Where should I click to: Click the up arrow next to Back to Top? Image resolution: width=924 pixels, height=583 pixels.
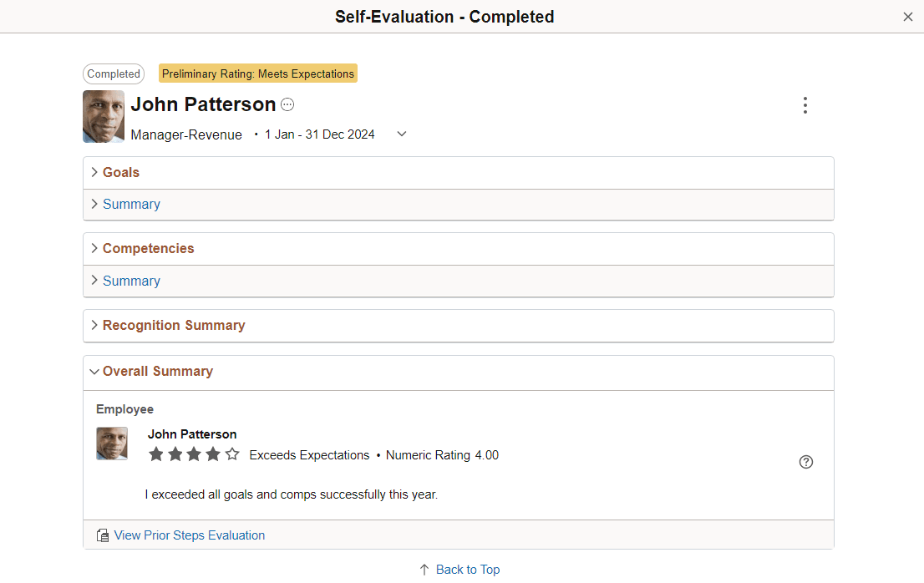coord(424,569)
